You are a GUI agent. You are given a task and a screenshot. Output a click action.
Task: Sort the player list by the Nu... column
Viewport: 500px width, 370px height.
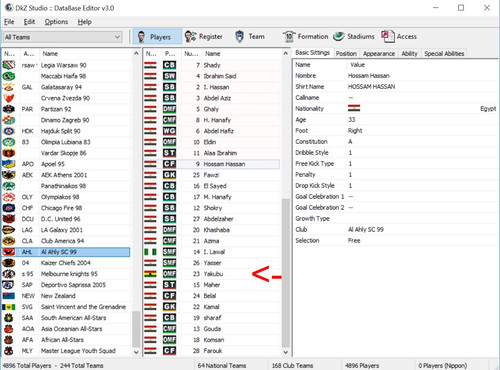191,54
